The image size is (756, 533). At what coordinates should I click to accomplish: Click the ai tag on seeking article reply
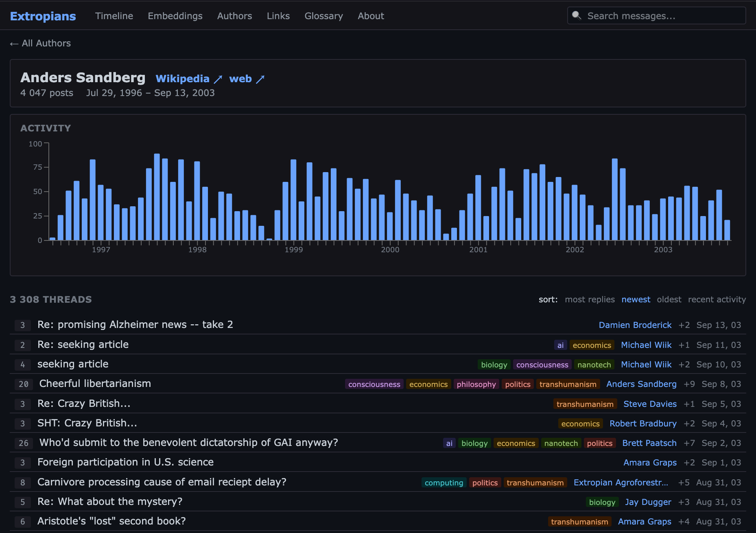(x=560, y=345)
